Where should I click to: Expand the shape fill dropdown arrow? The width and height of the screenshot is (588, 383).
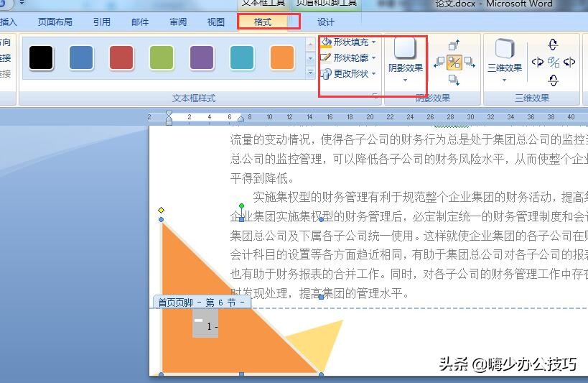click(x=373, y=42)
